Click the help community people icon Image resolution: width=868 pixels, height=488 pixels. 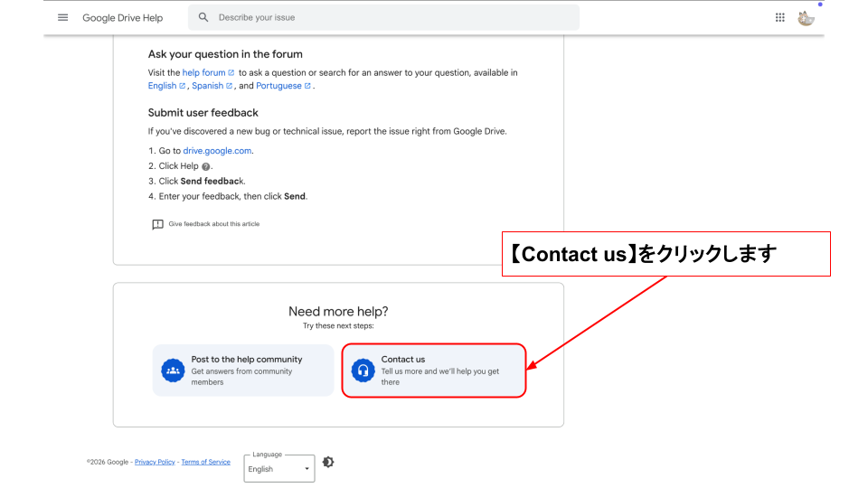[173, 371]
